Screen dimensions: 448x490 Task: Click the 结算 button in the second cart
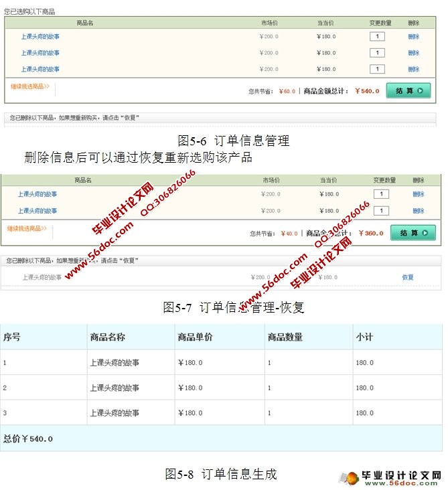pos(413,233)
